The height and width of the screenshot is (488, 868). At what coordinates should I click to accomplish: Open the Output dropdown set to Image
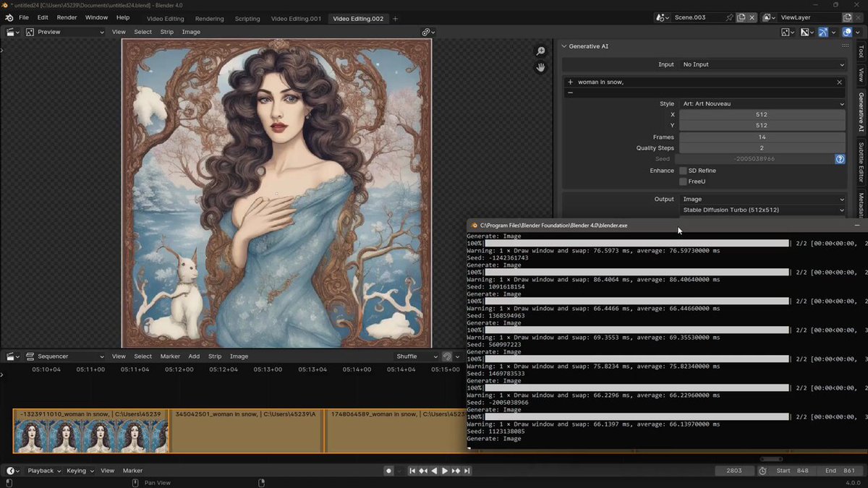(762, 199)
